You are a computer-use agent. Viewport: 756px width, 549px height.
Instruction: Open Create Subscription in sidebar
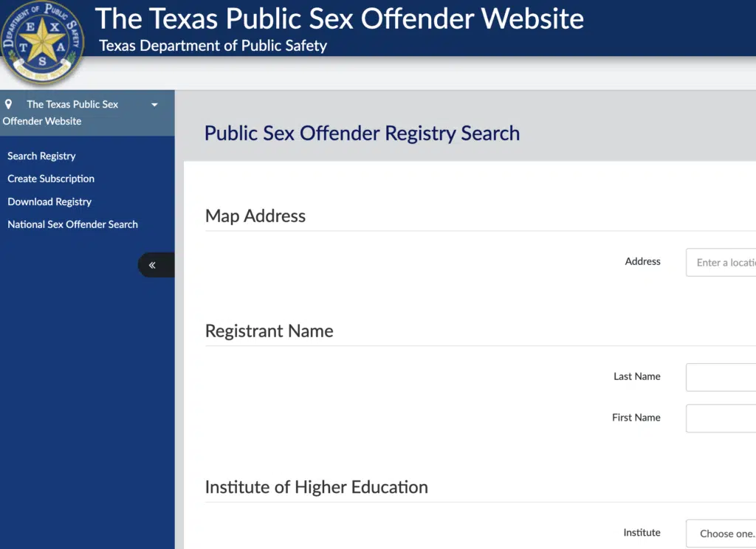click(51, 179)
